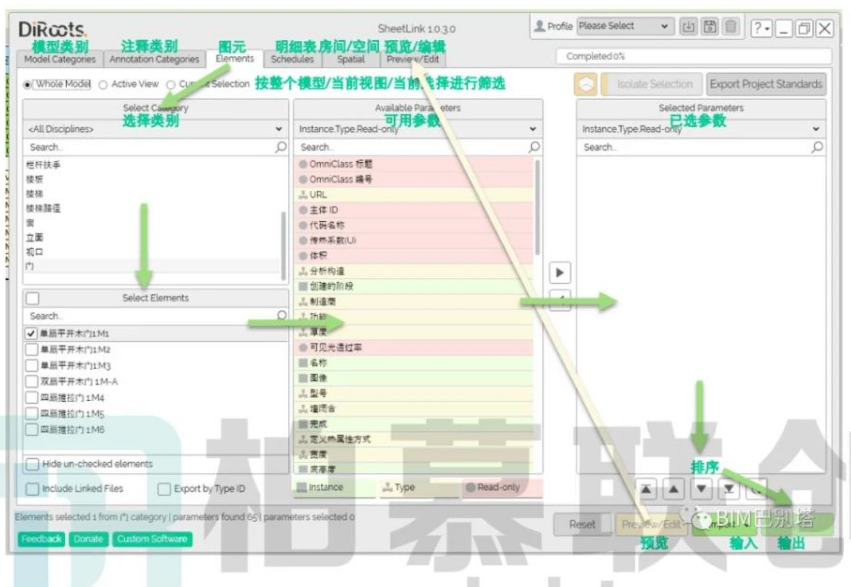Click the magnifier icon in category search

point(281,147)
